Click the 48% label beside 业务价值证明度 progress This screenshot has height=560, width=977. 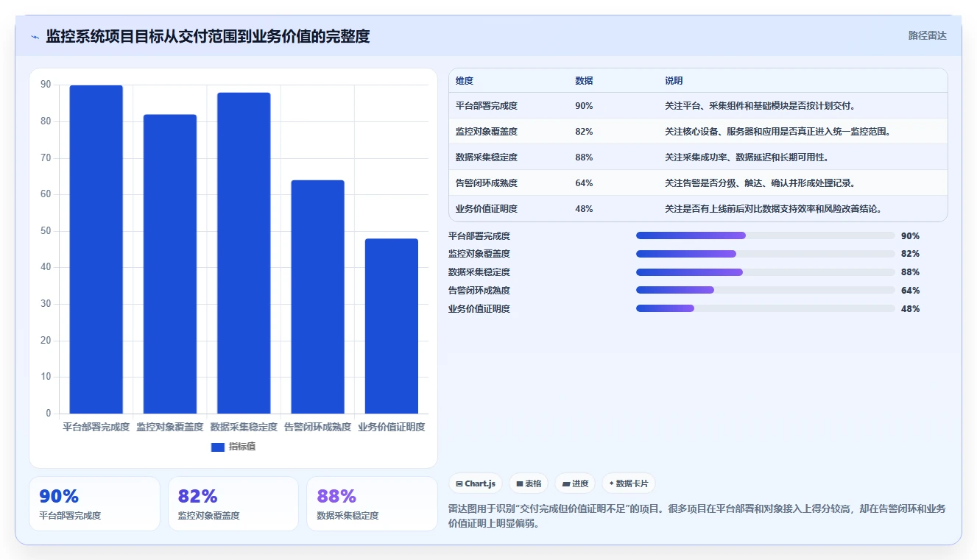(910, 309)
